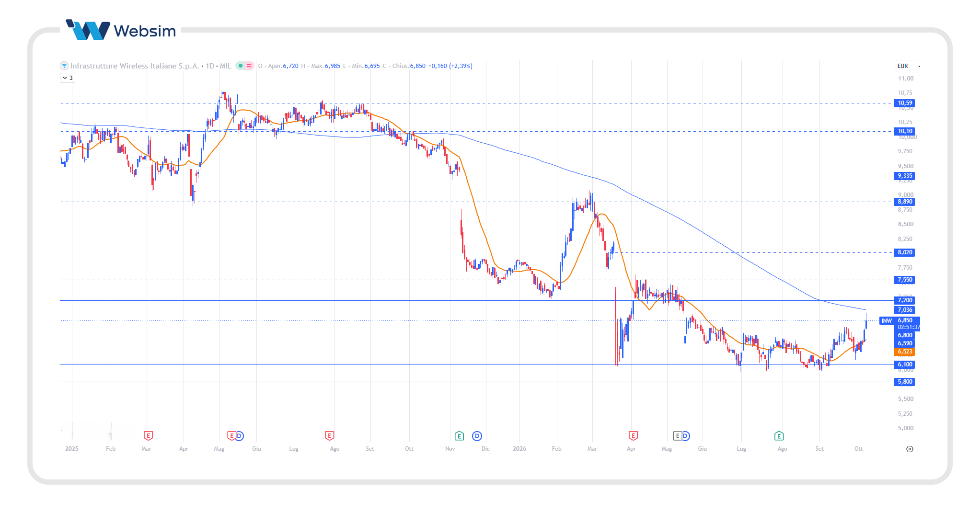Select the 7,036 moving average label
The width and height of the screenshot is (980, 512).
coord(905,310)
